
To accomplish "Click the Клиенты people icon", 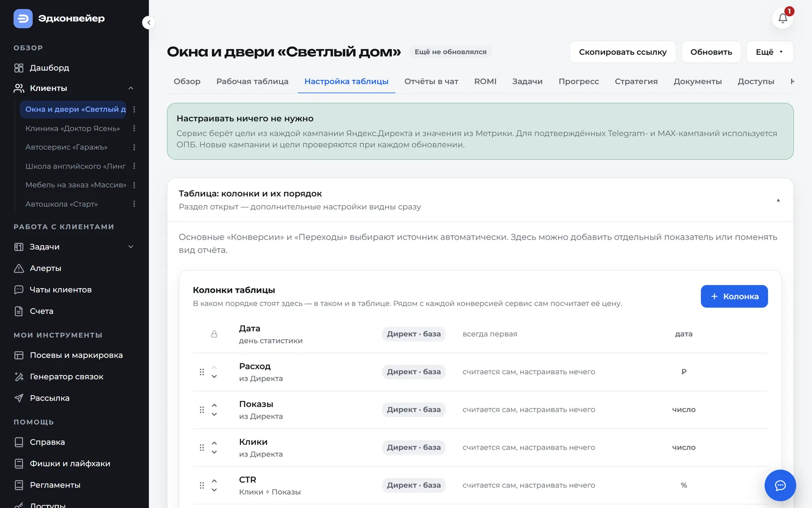I will pos(19,88).
